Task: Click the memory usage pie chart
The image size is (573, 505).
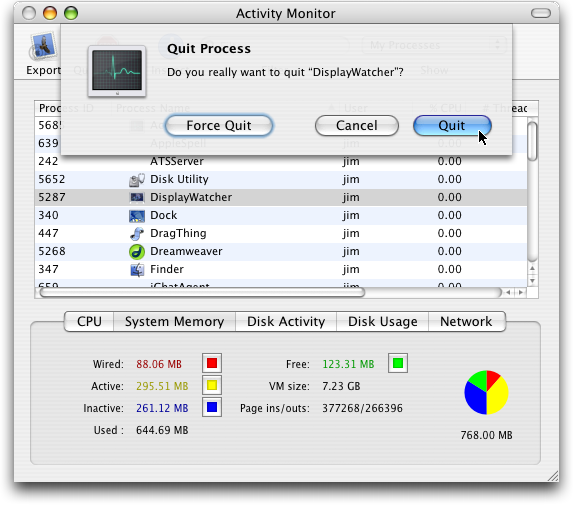Action: (x=486, y=392)
